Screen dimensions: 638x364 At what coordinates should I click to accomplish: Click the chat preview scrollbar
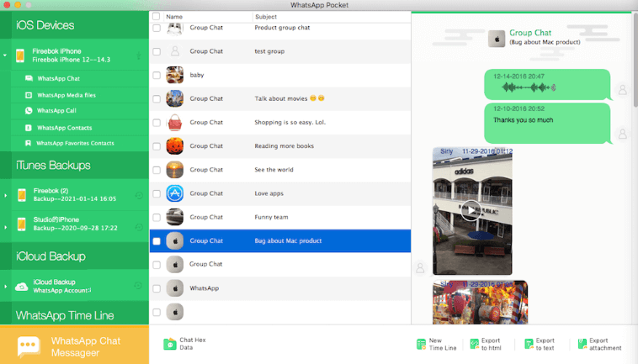635,61
